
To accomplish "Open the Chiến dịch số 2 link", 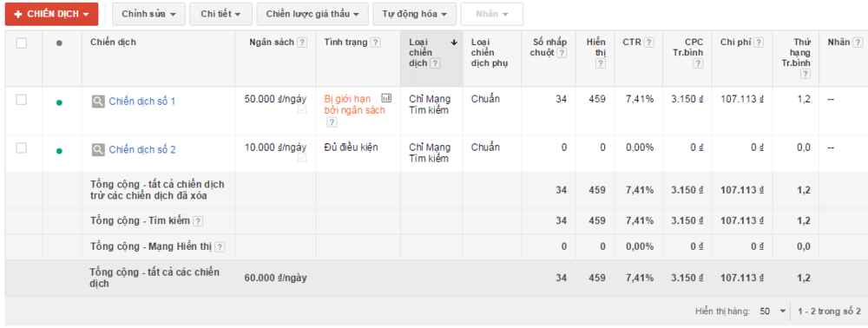I will point(142,149).
